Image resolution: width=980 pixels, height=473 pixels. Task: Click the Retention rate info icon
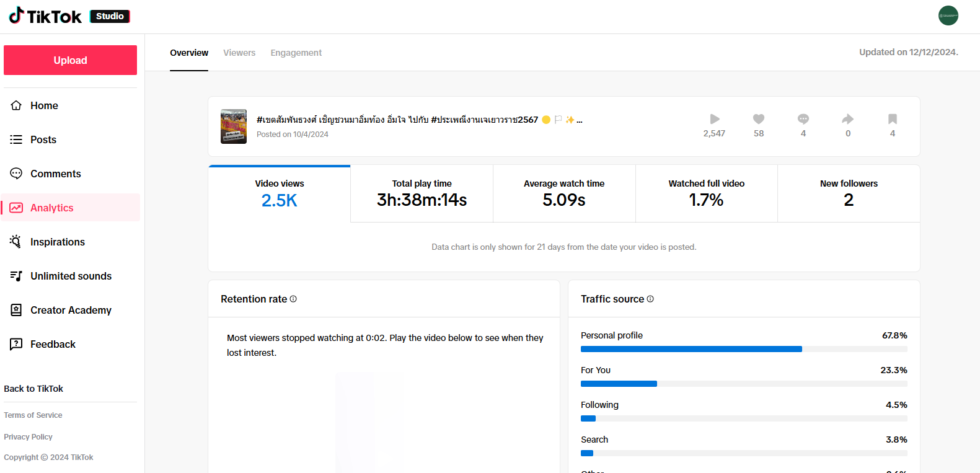(x=293, y=299)
